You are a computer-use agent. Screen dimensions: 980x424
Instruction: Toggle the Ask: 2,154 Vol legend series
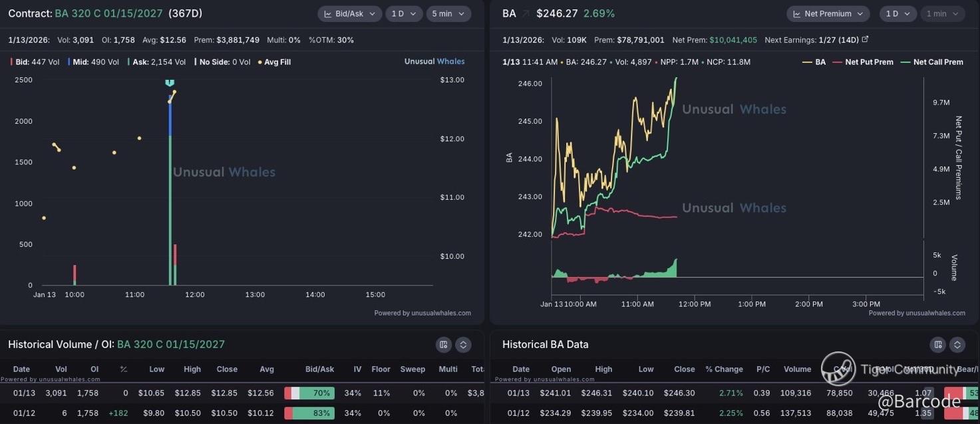pyautogui.click(x=156, y=62)
